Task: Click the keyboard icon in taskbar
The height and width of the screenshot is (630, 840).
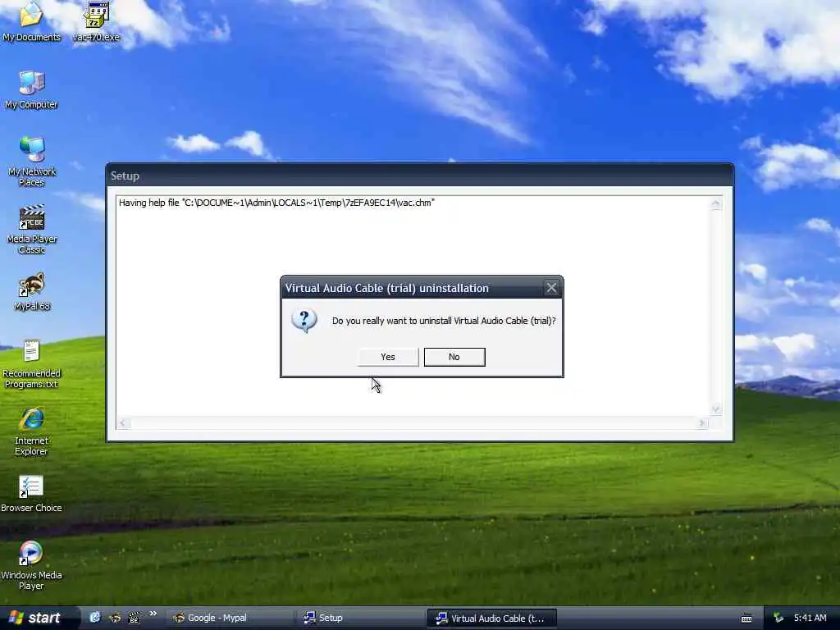Action: click(746, 619)
